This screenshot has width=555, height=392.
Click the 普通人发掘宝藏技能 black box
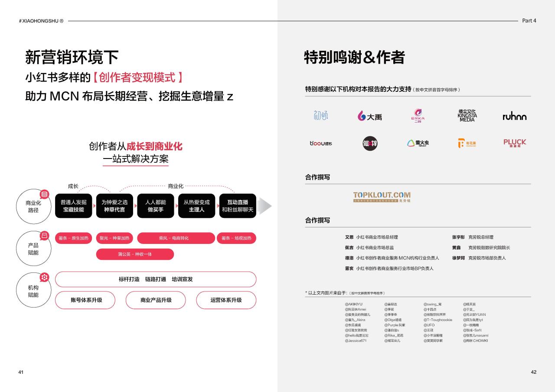pos(74,206)
